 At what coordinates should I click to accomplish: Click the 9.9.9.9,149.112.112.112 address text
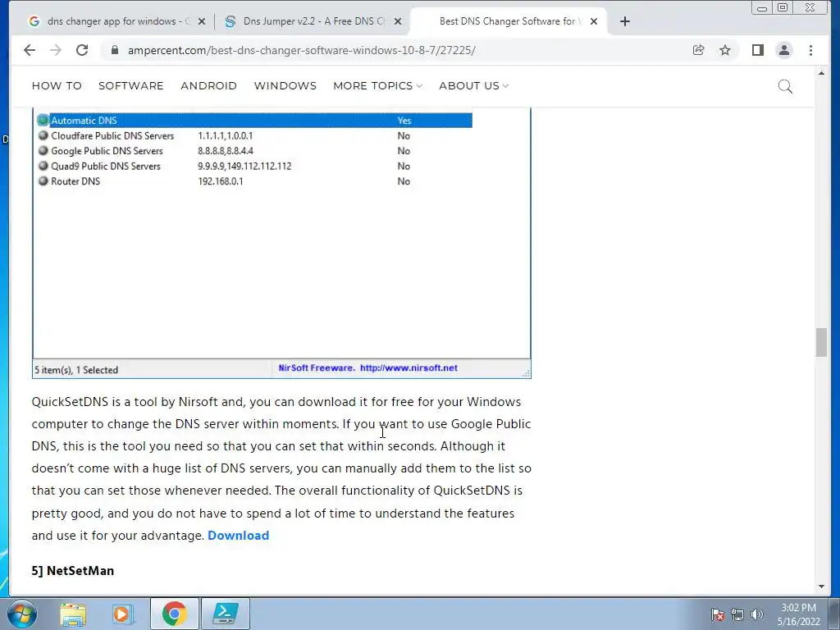pos(244,166)
